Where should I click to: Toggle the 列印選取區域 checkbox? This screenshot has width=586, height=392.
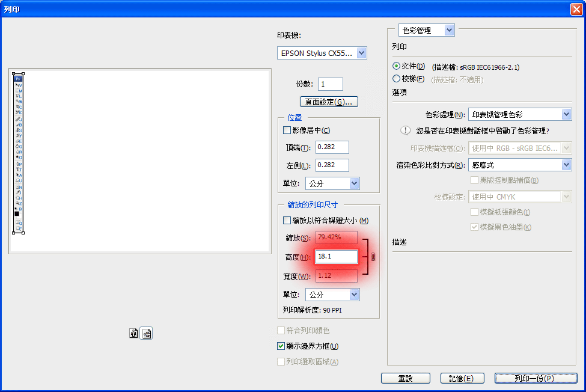click(281, 362)
